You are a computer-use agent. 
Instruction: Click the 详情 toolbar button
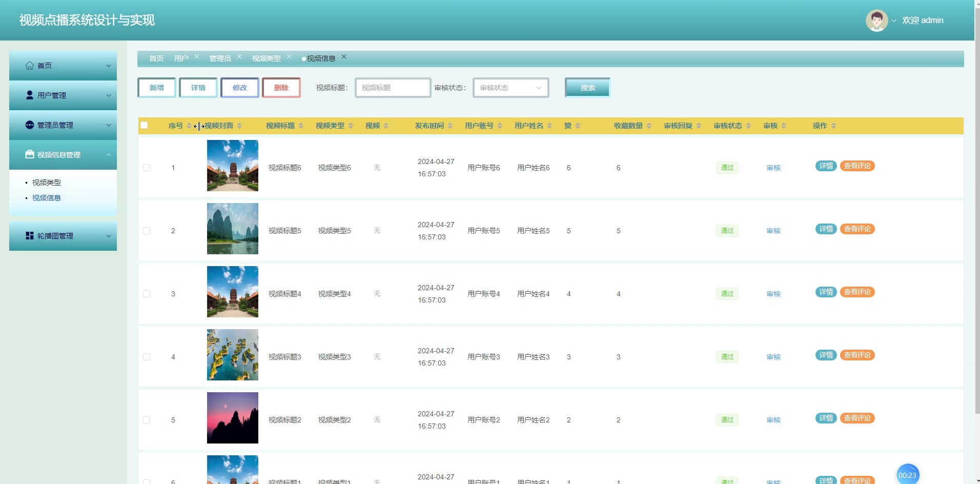(x=198, y=88)
